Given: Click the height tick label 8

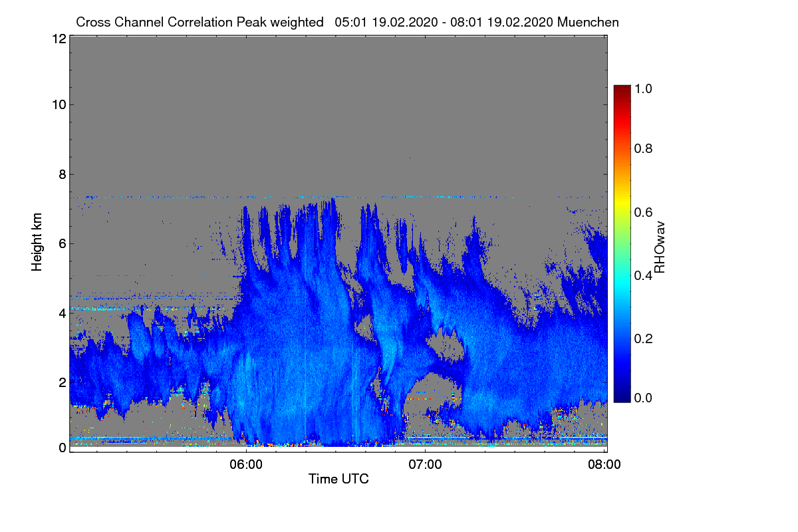Looking at the screenshot, I should [x=62, y=175].
